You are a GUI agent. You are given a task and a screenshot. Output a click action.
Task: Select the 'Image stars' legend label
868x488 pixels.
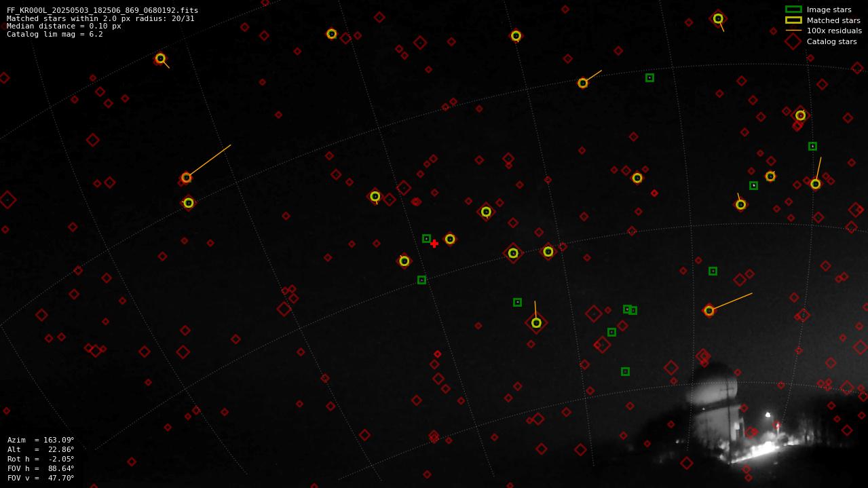pyautogui.click(x=829, y=10)
